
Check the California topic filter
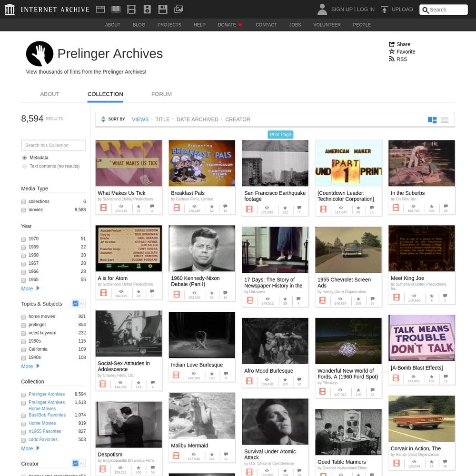pos(23,350)
